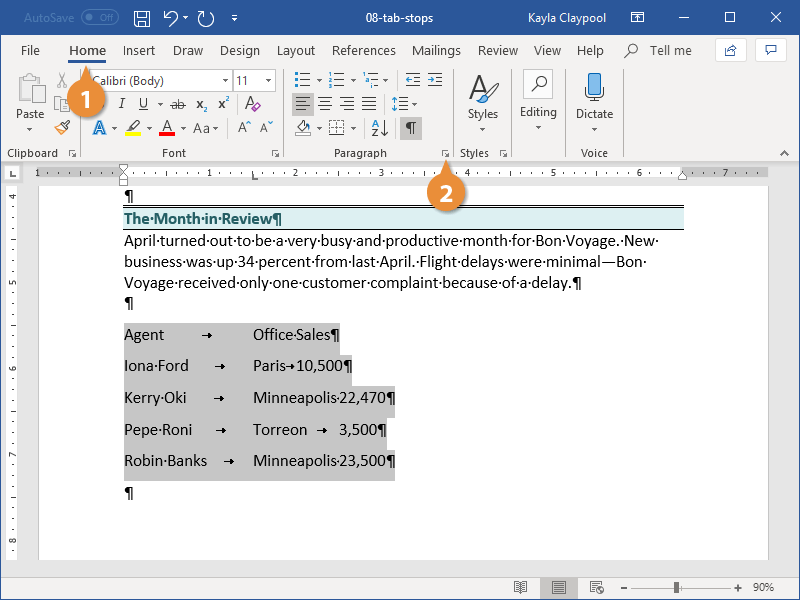This screenshot has width=800, height=600.
Task: Increase indent of the paragraph
Action: pos(435,80)
